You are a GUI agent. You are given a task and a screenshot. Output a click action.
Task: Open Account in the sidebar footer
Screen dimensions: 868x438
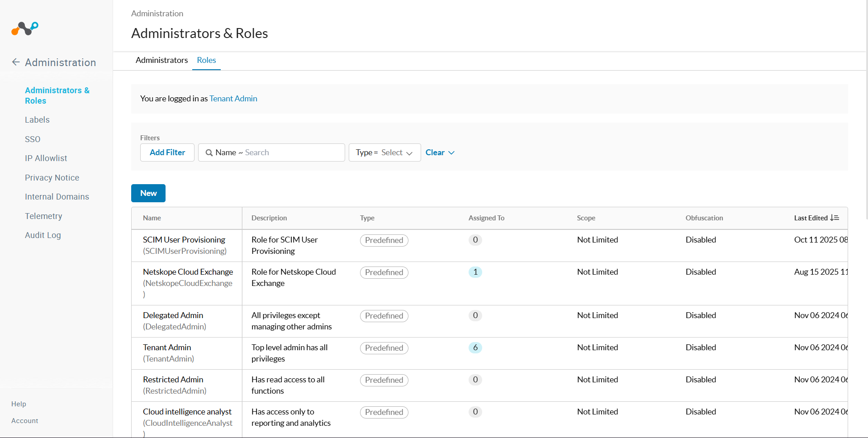(x=25, y=420)
